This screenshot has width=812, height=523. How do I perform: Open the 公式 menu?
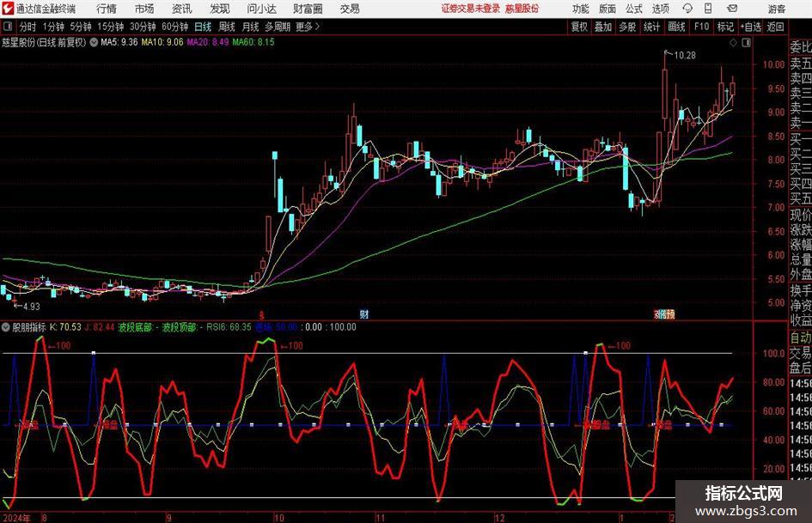[x=634, y=9]
